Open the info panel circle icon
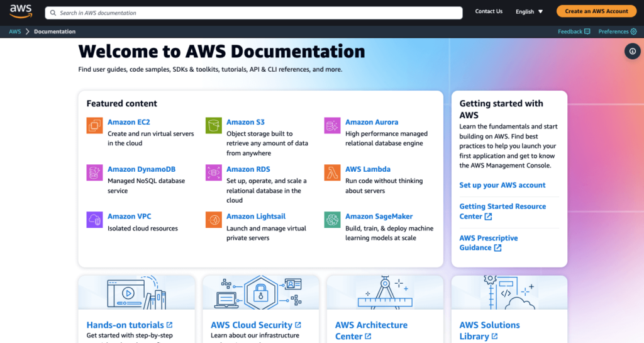This screenshot has height=343, width=644. tap(633, 52)
